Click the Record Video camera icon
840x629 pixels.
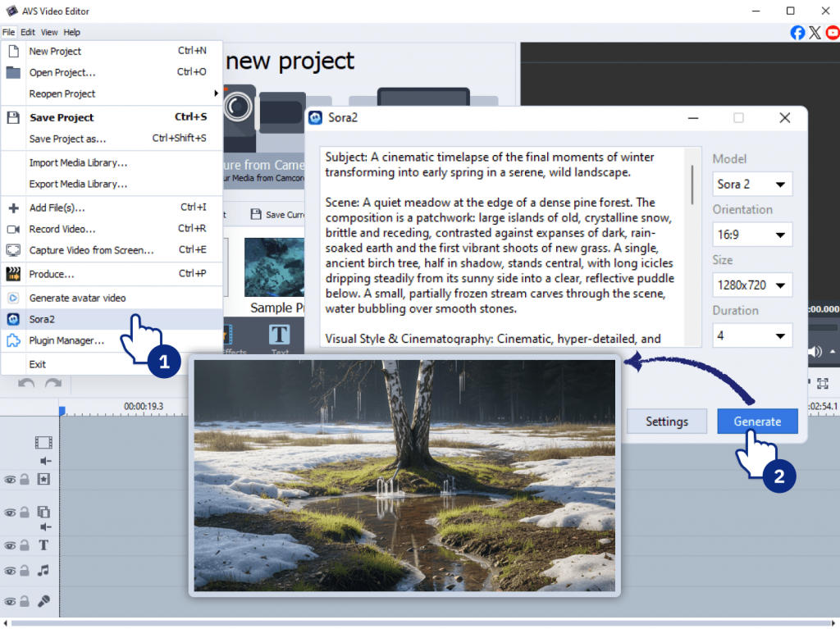(x=13, y=230)
